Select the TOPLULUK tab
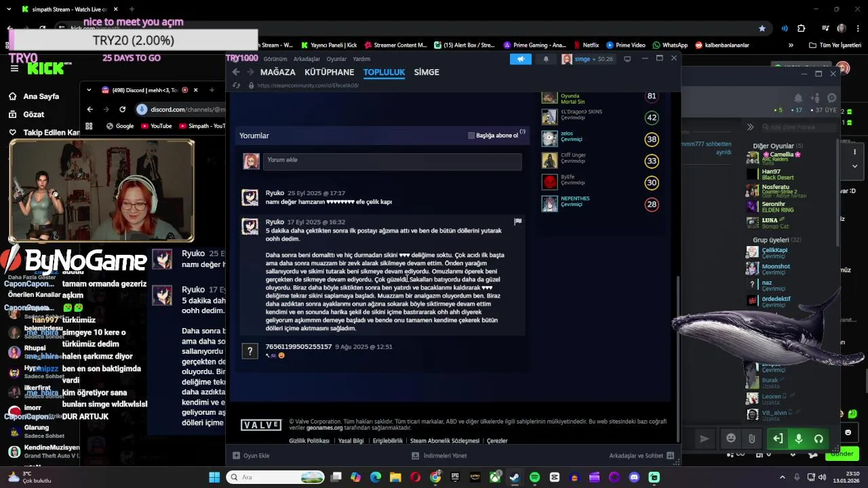Screen dimensions: 868x488 point(384,72)
